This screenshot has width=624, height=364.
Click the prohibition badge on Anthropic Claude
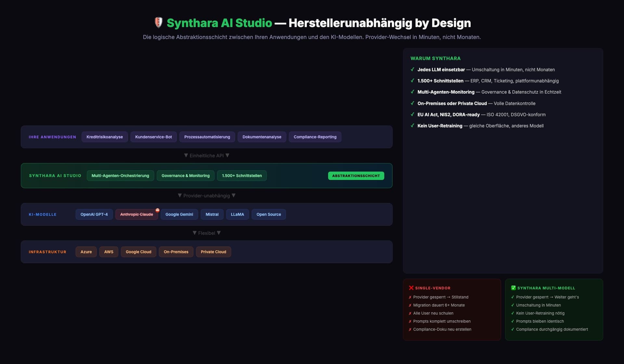click(x=158, y=210)
